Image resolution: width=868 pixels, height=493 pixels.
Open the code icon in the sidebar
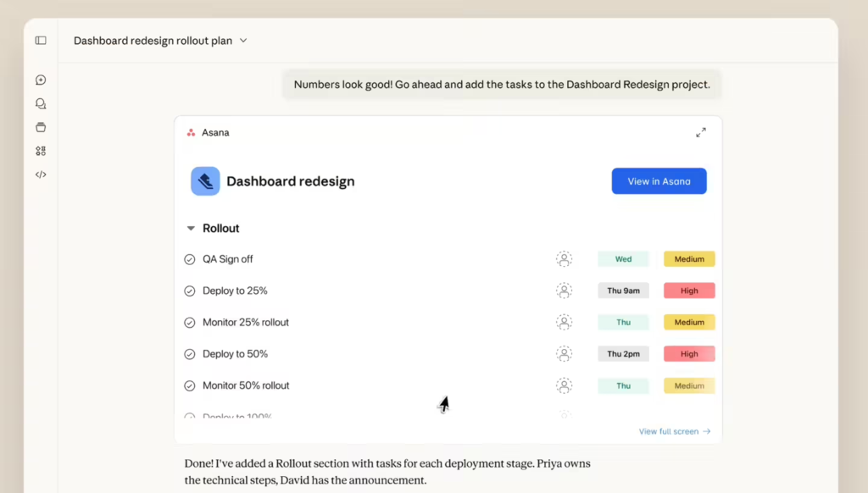pos(41,174)
